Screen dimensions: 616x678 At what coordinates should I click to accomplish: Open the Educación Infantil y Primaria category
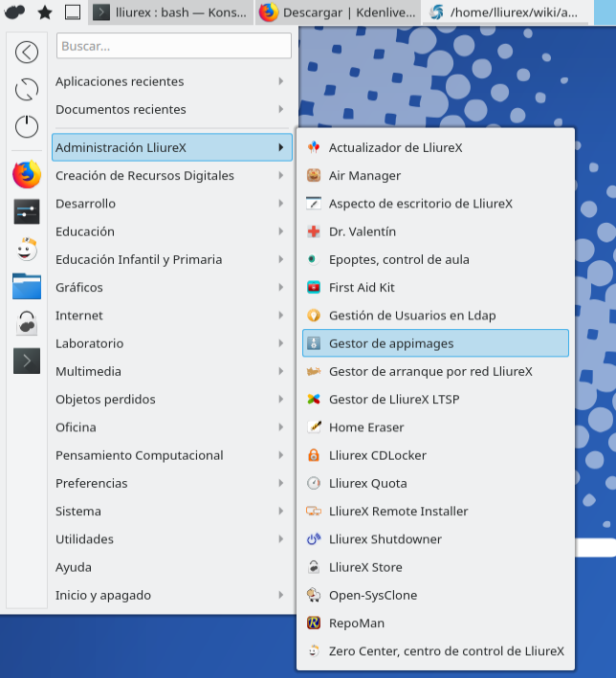pos(172,259)
